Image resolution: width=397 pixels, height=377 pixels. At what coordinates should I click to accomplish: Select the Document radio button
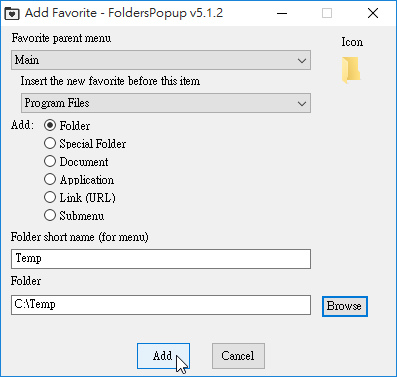tap(50, 161)
